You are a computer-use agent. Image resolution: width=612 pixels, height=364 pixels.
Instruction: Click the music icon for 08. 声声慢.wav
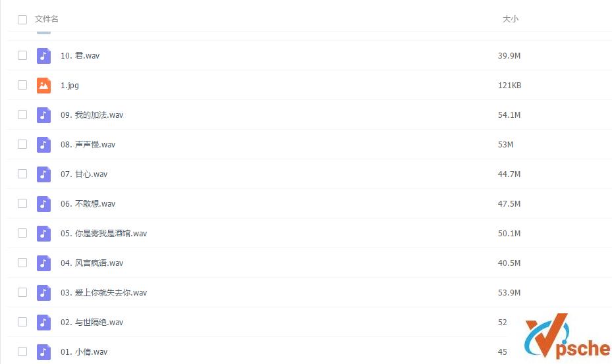[43, 144]
